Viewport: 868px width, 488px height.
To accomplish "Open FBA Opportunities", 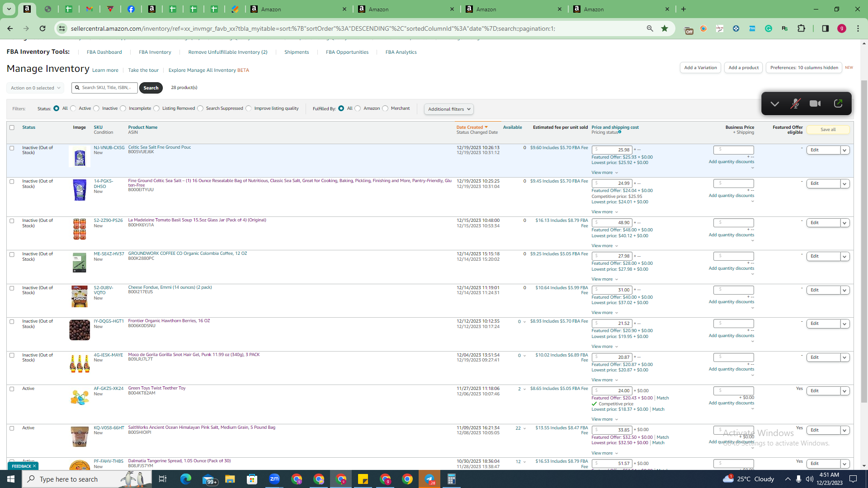I will click(347, 52).
